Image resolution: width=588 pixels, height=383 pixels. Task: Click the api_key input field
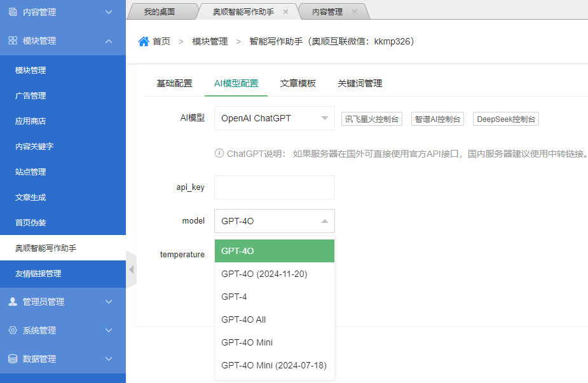274,187
